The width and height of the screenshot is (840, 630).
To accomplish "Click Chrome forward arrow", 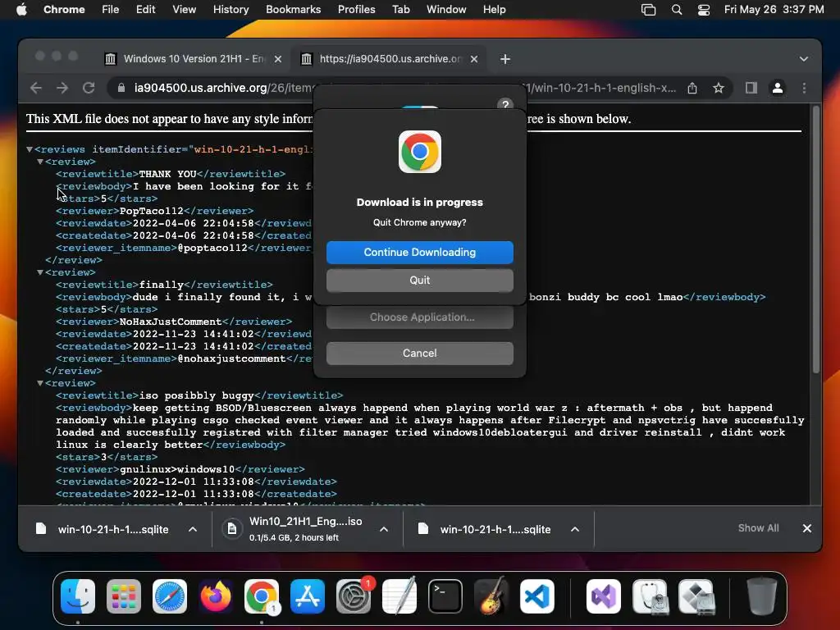I will (62, 88).
